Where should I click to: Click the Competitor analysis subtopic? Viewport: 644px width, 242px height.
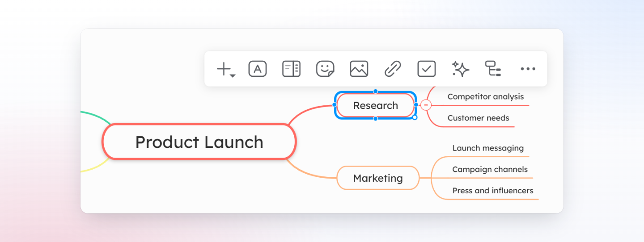[486, 96]
